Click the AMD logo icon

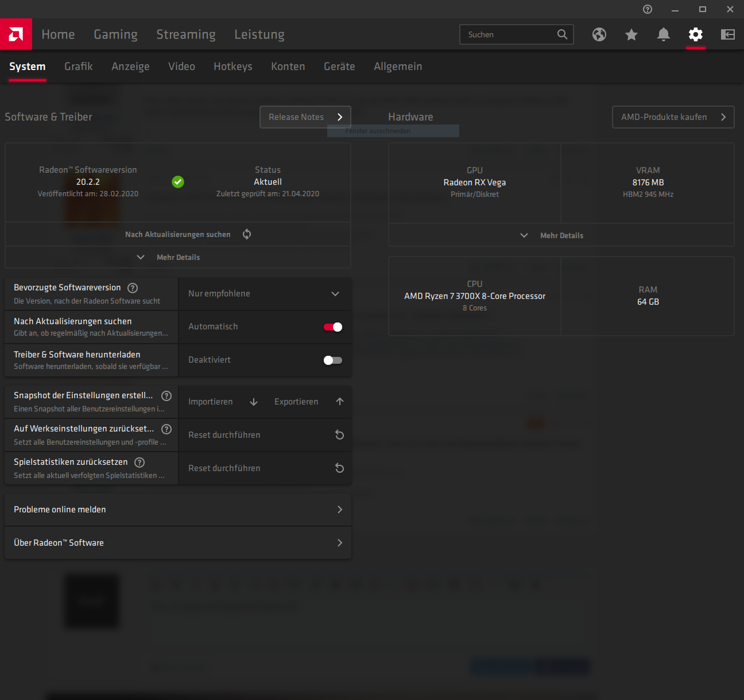pyautogui.click(x=16, y=34)
